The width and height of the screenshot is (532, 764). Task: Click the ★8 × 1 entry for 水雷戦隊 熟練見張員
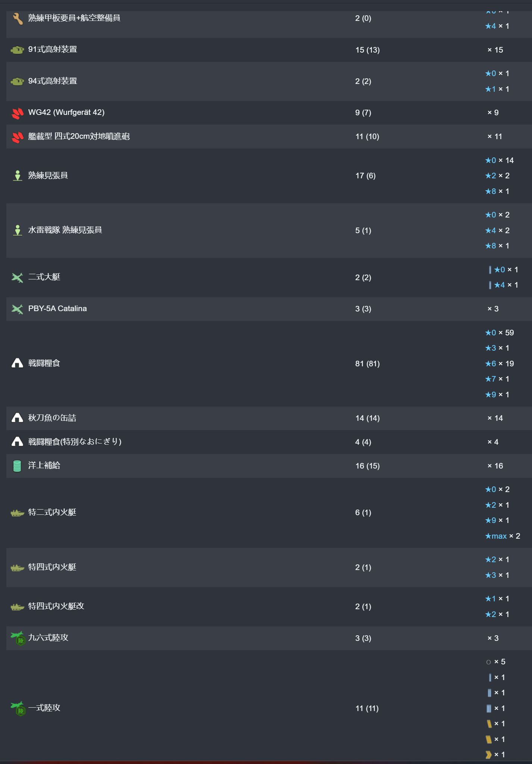pyautogui.click(x=497, y=246)
